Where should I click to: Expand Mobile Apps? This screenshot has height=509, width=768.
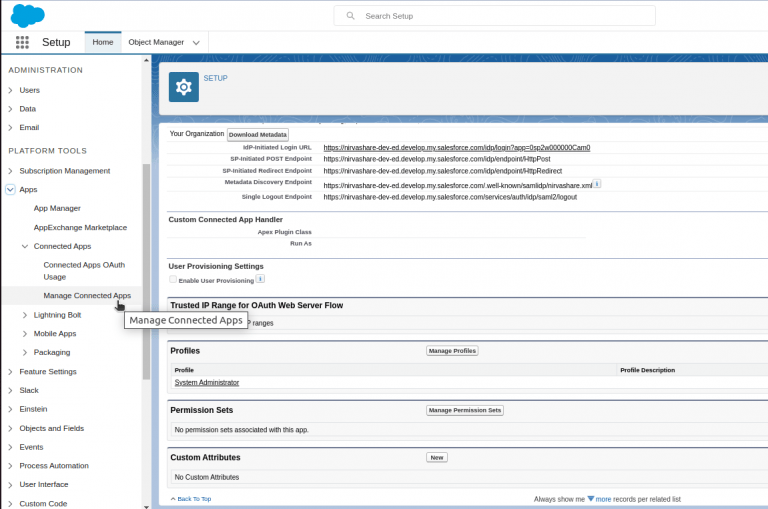coord(24,334)
